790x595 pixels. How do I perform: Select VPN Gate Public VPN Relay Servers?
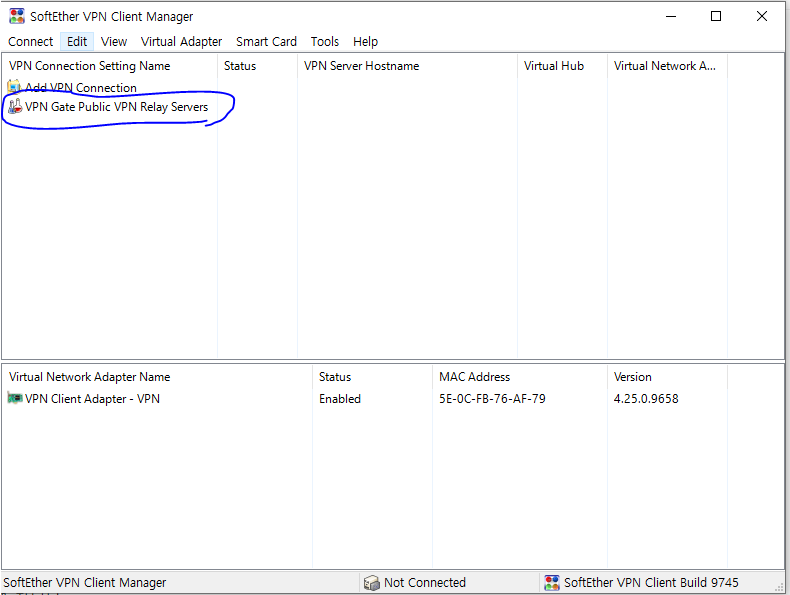tap(116, 107)
